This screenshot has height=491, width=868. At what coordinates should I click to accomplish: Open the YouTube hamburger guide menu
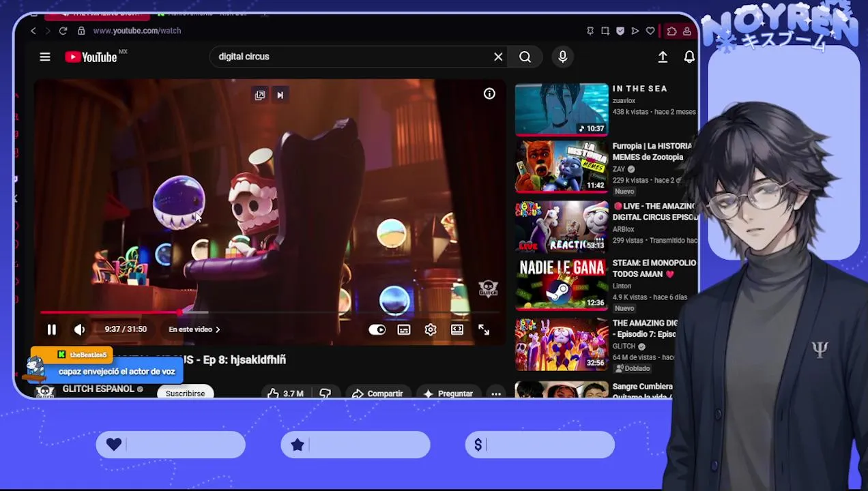pyautogui.click(x=45, y=57)
